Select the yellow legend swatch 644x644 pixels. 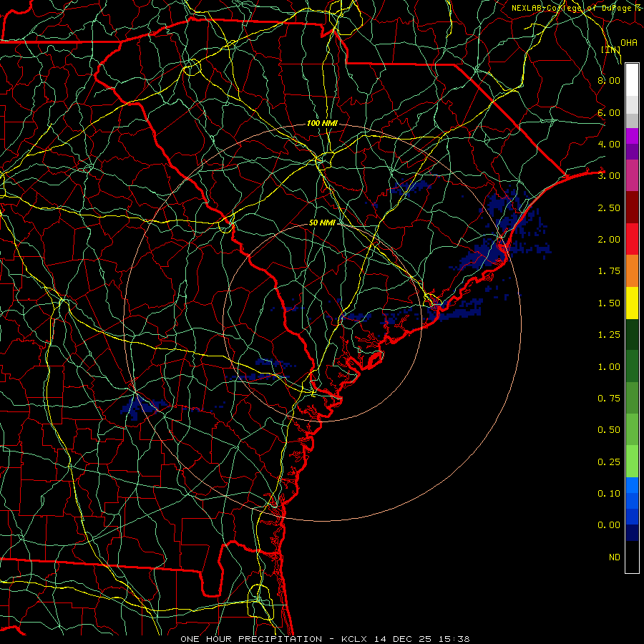pos(632,303)
